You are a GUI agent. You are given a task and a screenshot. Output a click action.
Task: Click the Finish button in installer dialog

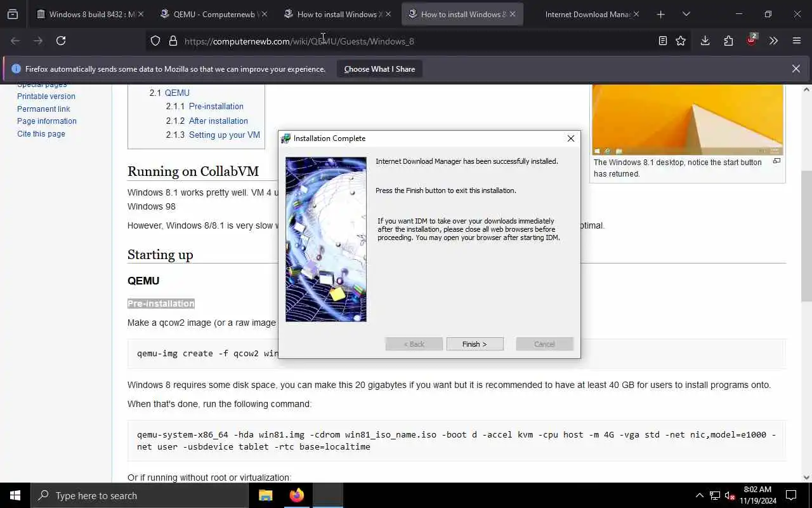point(475,344)
